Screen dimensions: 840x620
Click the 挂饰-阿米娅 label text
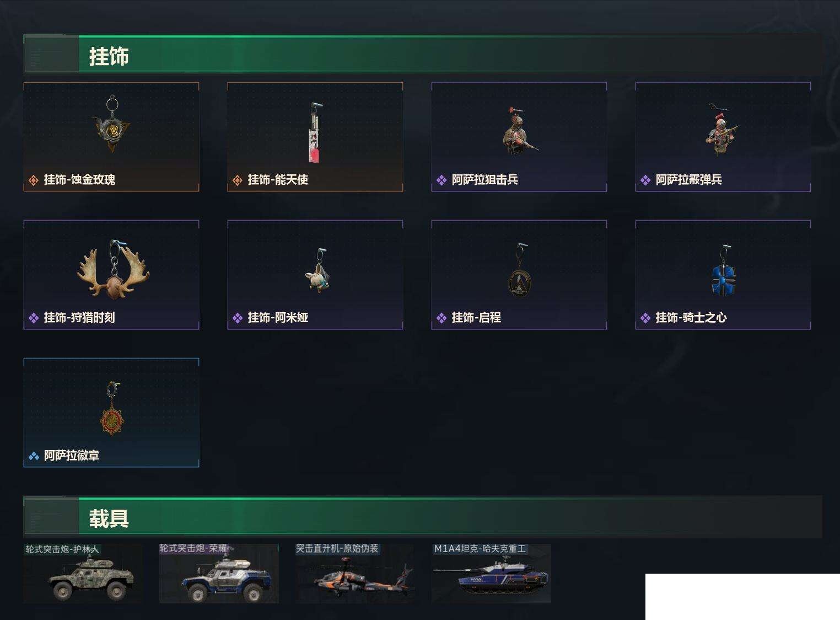tap(278, 317)
